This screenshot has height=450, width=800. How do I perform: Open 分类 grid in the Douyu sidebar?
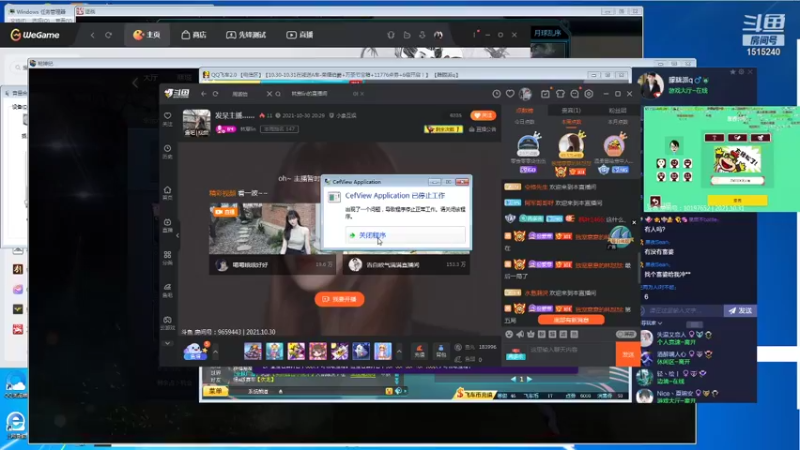pos(167,258)
